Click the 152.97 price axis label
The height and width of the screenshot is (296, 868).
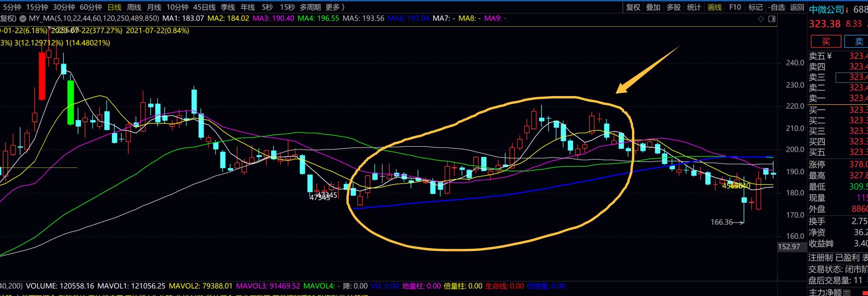tap(789, 247)
